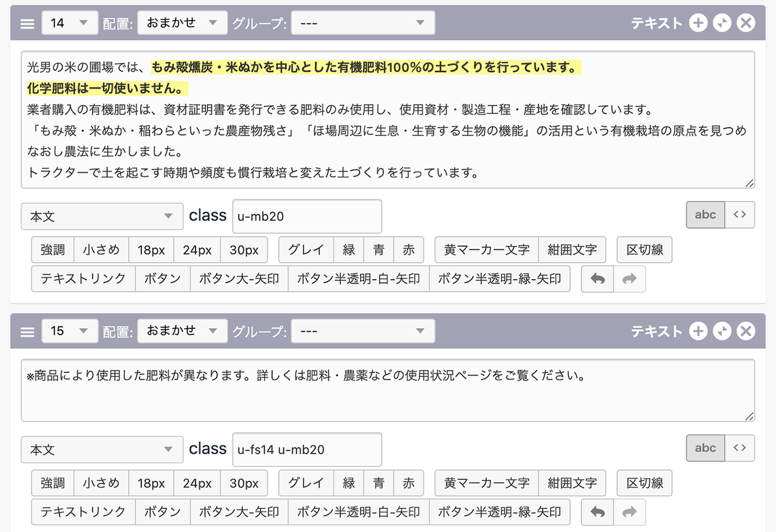
Task: Switch block 14 to HTML source mode
Action: [739, 215]
